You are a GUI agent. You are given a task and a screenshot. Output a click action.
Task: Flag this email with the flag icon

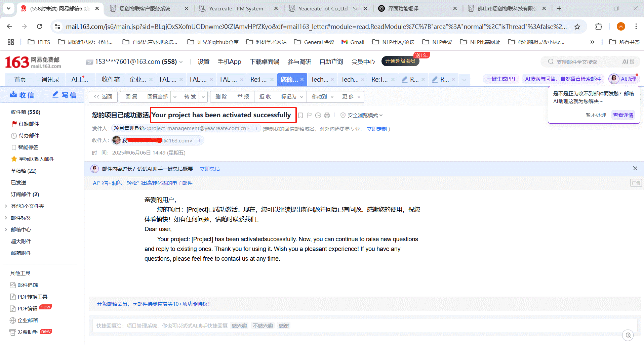309,116
